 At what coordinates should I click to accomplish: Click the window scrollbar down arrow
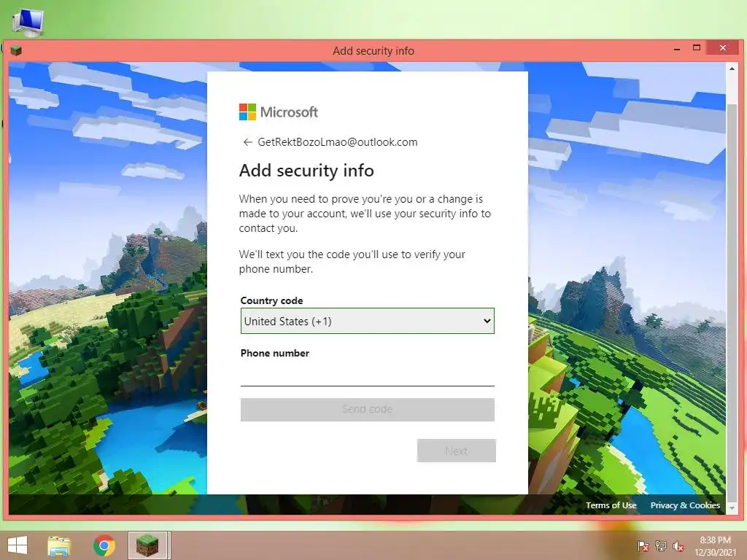(x=732, y=508)
